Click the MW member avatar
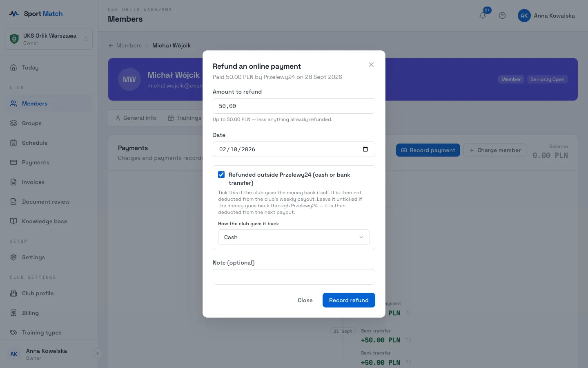 coord(129,79)
